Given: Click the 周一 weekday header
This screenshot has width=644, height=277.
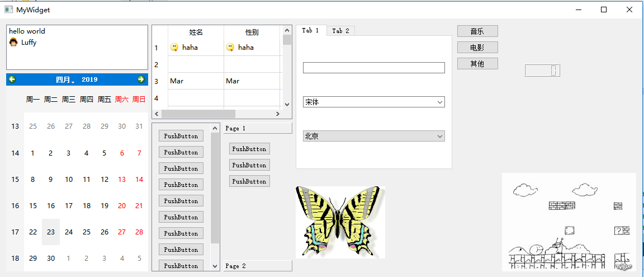Looking at the screenshot, I should click(33, 99).
